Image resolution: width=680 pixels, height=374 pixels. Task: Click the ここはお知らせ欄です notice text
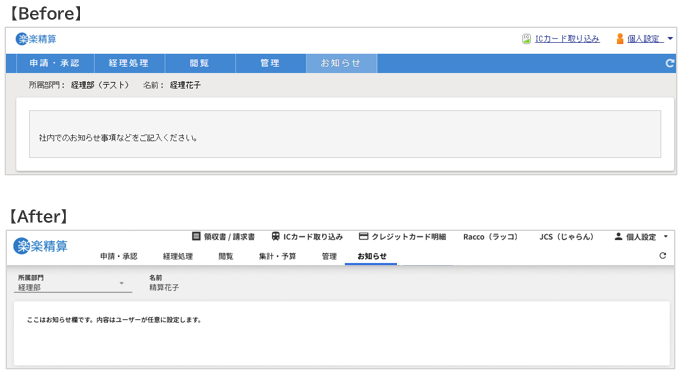click(114, 320)
